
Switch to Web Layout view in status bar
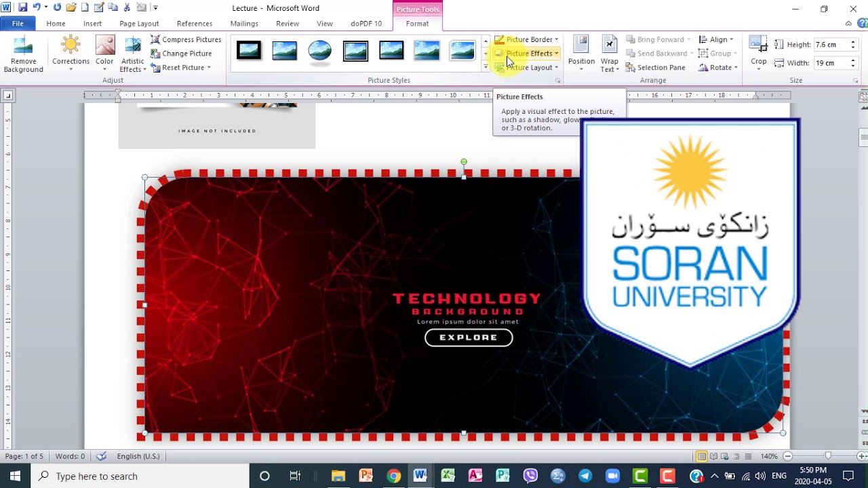coord(726,456)
